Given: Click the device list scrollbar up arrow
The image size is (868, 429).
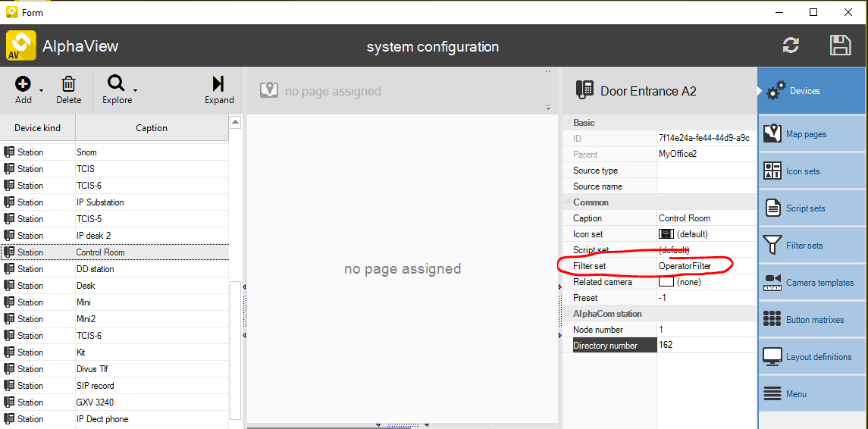Looking at the screenshot, I should (235, 122).
